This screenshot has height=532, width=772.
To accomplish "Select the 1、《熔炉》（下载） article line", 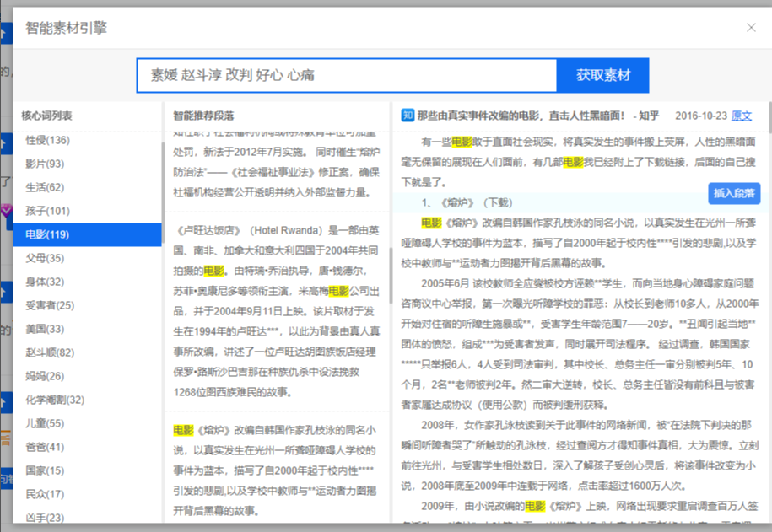I will (x=467, y=202).
